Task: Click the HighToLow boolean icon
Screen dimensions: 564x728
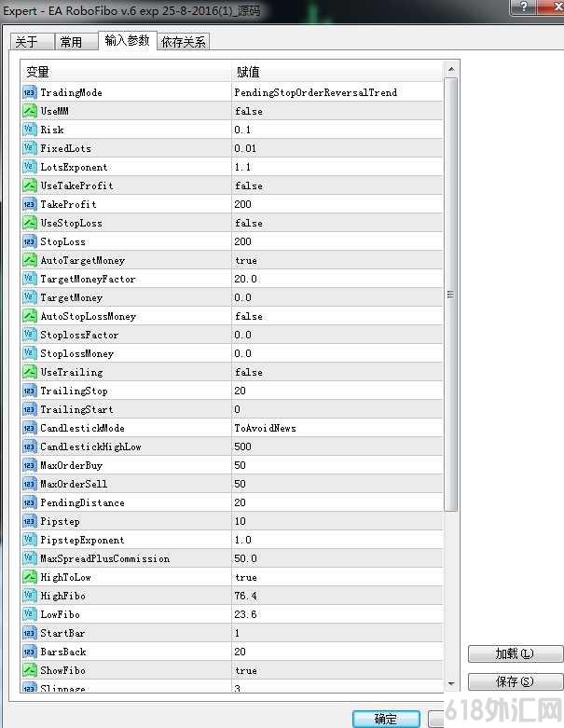Action: 29,577
